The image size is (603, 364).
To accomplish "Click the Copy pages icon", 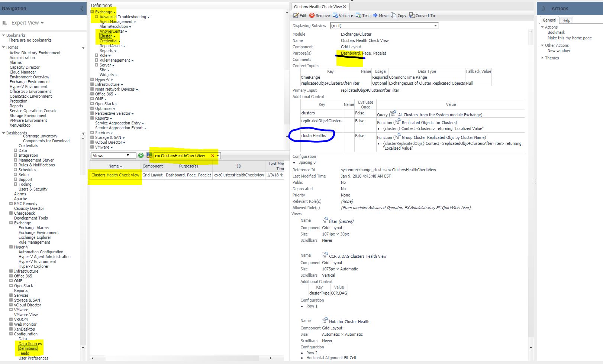I will [x=393, y=15].
